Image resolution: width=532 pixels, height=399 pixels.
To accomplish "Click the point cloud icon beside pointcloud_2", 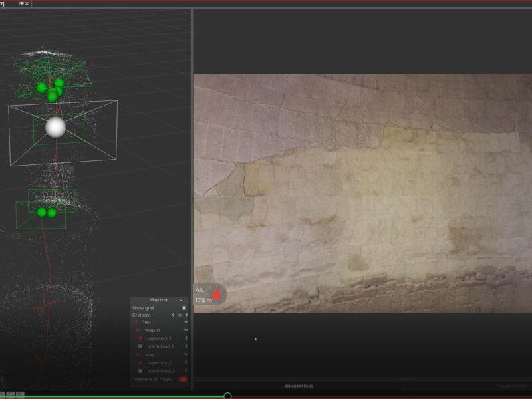I will click(140, 370).
